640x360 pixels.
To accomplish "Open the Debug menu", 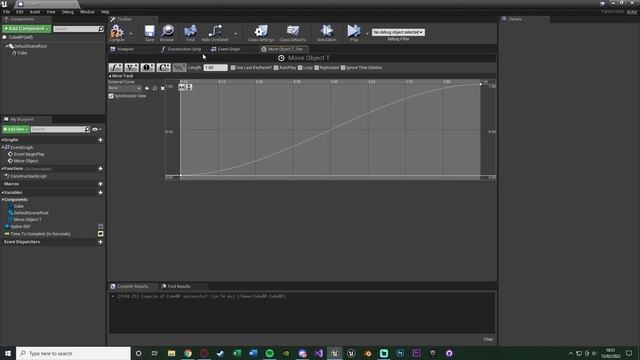I will click(x=68, y=12).
